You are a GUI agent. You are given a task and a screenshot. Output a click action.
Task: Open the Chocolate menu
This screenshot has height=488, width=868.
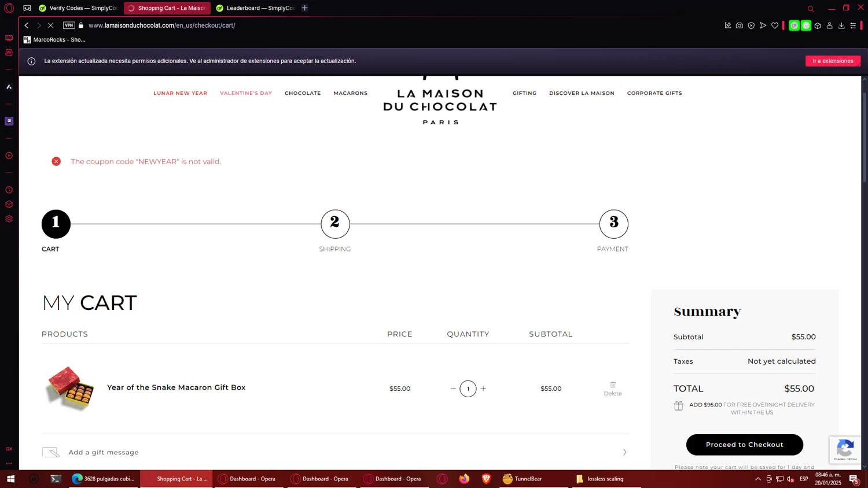click(303, 93)
